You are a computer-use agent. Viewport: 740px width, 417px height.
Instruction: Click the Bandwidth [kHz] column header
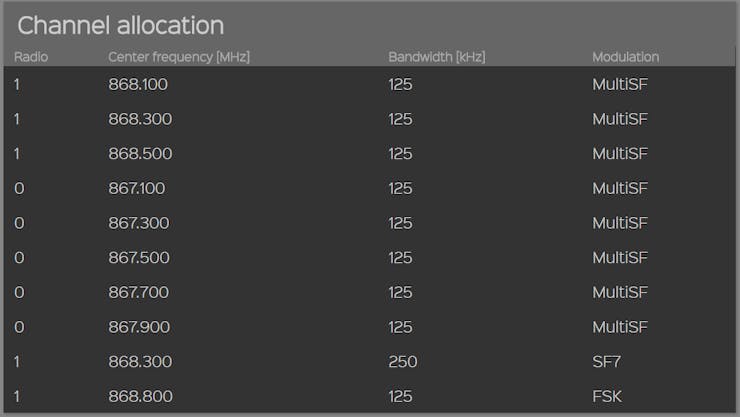click(x=436, y=57)
